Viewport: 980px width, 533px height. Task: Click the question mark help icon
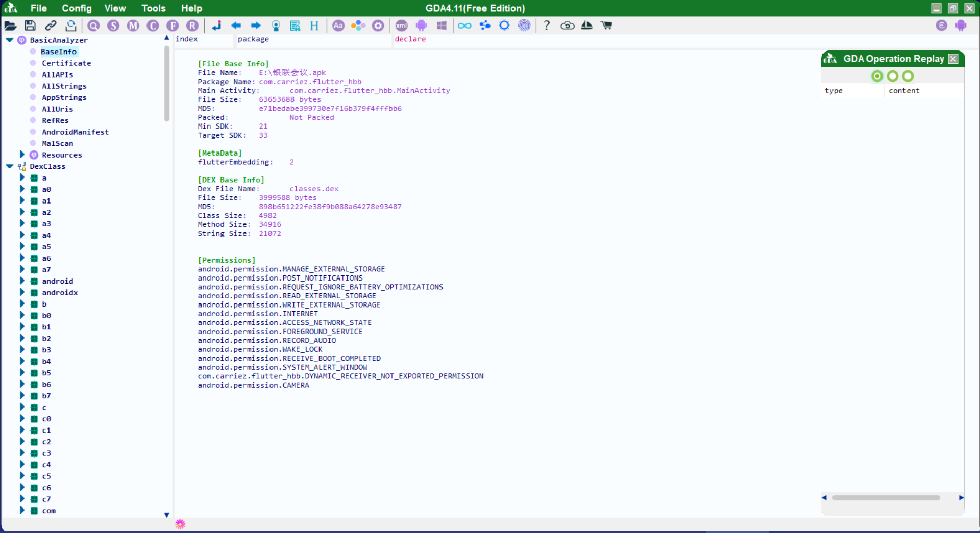(547, 26)
